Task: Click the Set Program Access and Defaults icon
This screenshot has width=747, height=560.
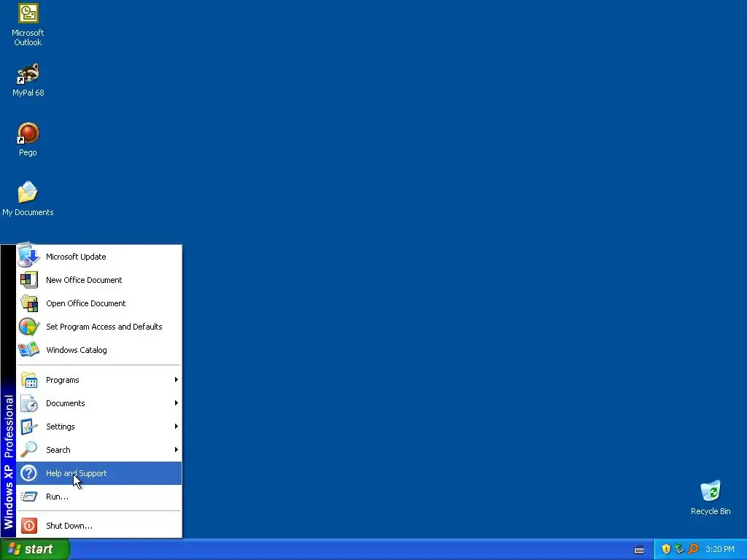Action: pos(28,326)
